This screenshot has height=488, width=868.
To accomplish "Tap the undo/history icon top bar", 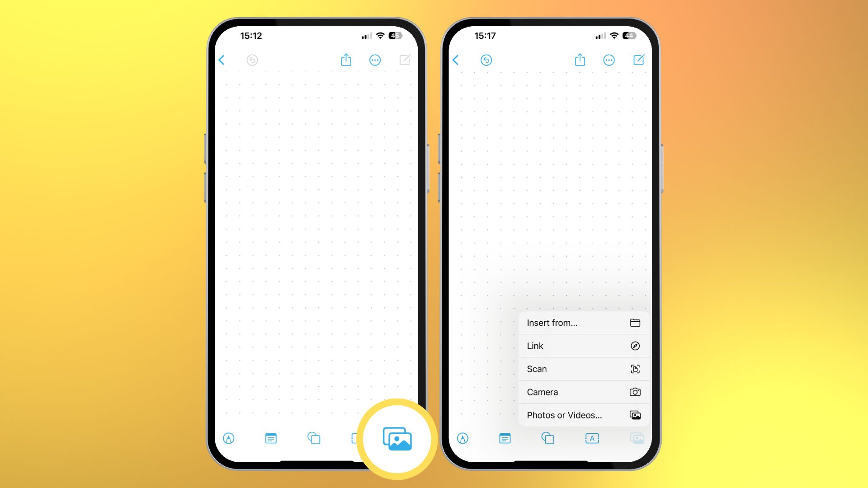I will 252,60.
